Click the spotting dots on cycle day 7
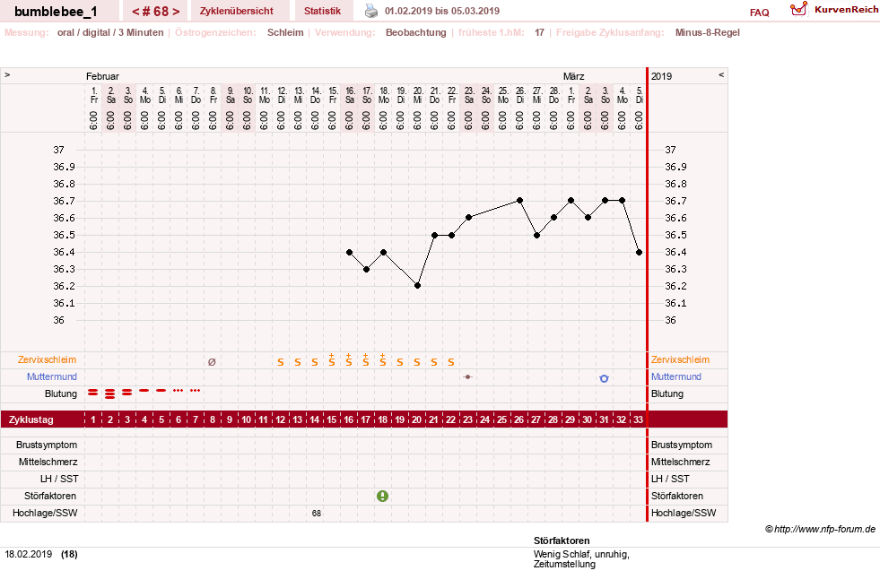The image size is (880, 588). tap(195, 390)
